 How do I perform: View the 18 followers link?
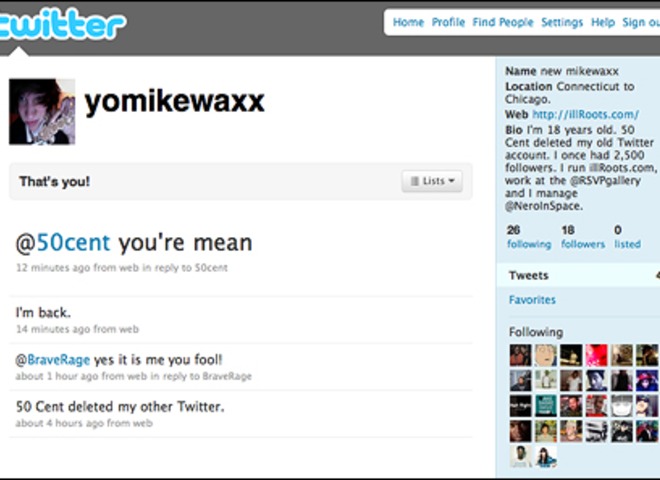(583, 237)
